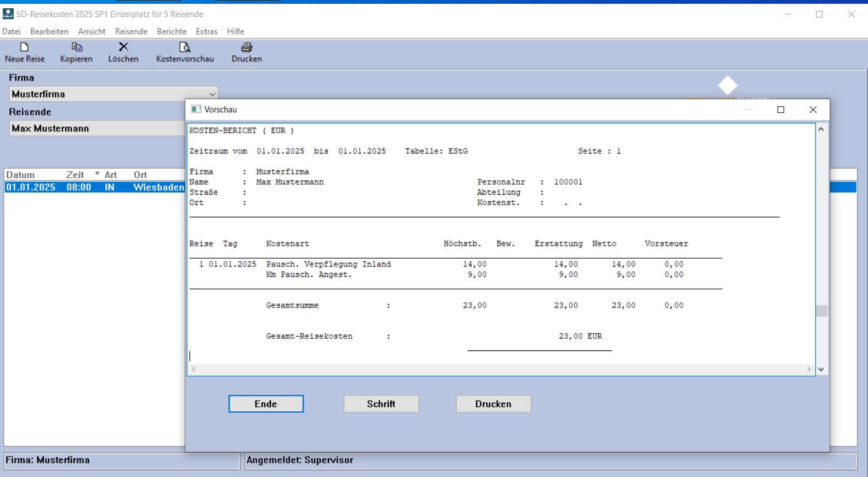Click the Löschen X icon

click(123, 48)
